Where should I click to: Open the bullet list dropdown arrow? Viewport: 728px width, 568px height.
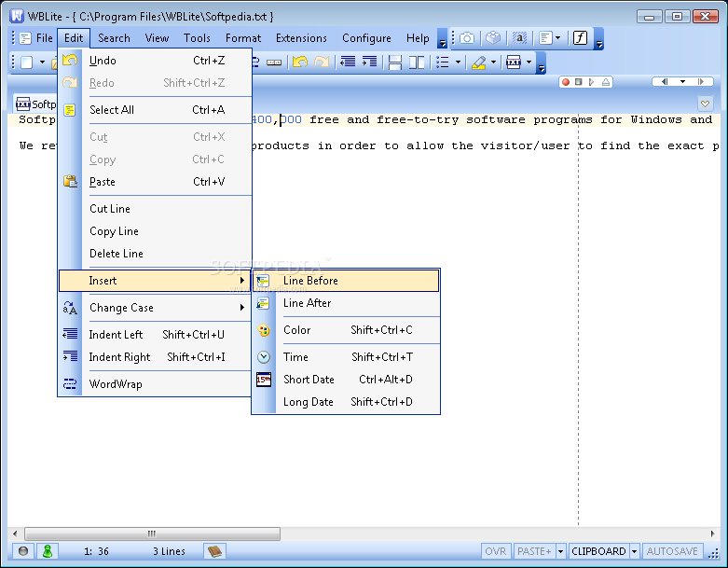[x=458, y=62]
